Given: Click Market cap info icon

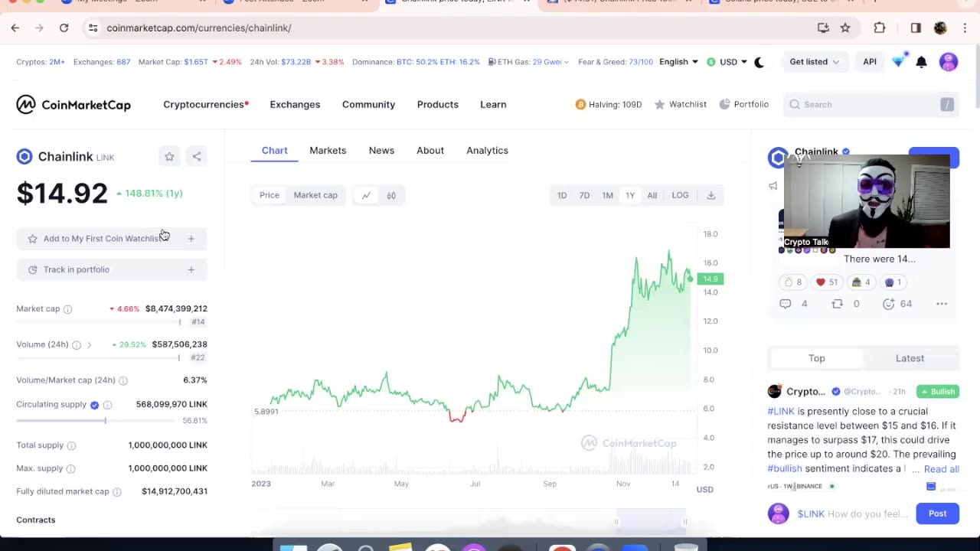Looking at the screenshot, I should tap(67, 309).
